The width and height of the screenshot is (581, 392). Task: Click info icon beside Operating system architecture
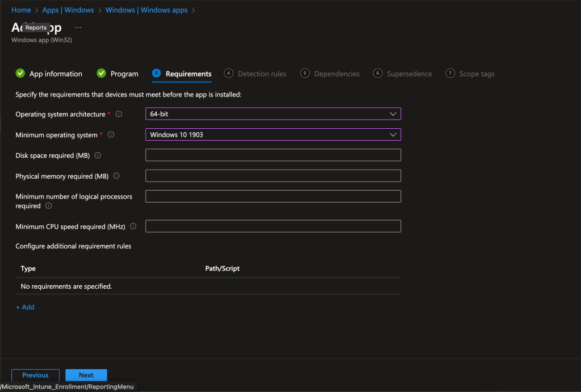[119, 114]
